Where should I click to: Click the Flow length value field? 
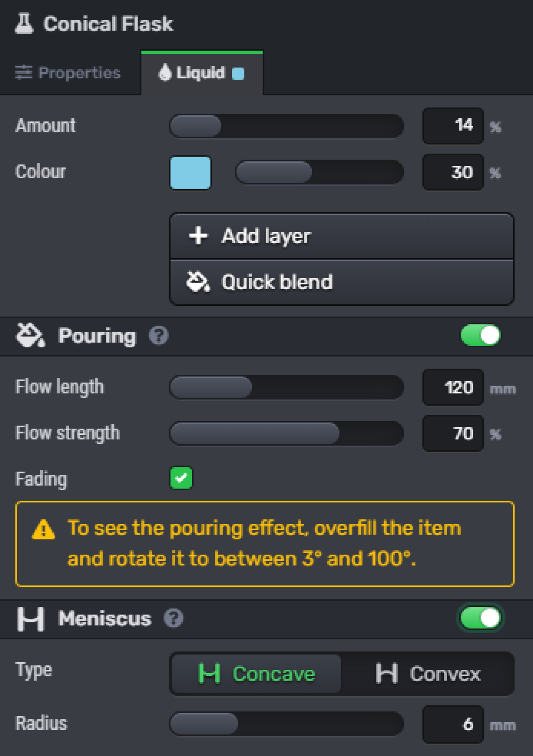pos(453,387)
